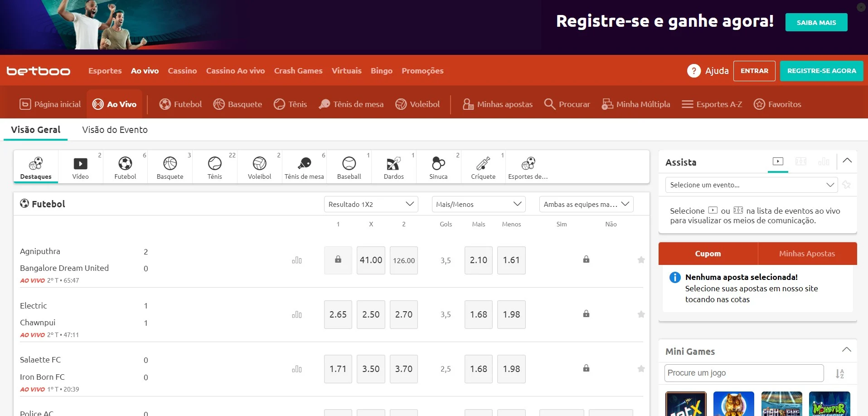Open the Procurar search option

point(567,104)
